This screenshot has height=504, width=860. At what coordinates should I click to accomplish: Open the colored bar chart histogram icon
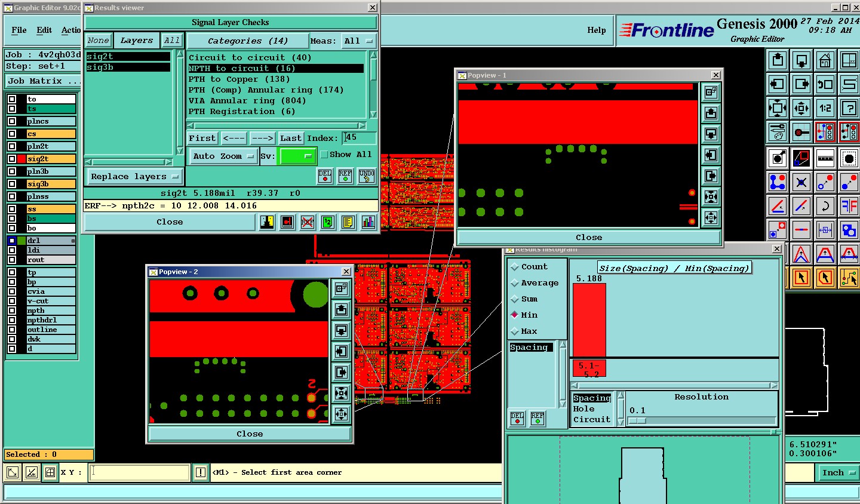[368, 222]
